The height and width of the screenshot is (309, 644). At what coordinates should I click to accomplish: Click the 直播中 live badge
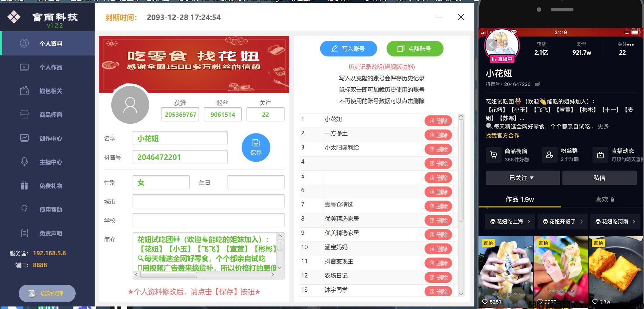click(x=502, y=59)
